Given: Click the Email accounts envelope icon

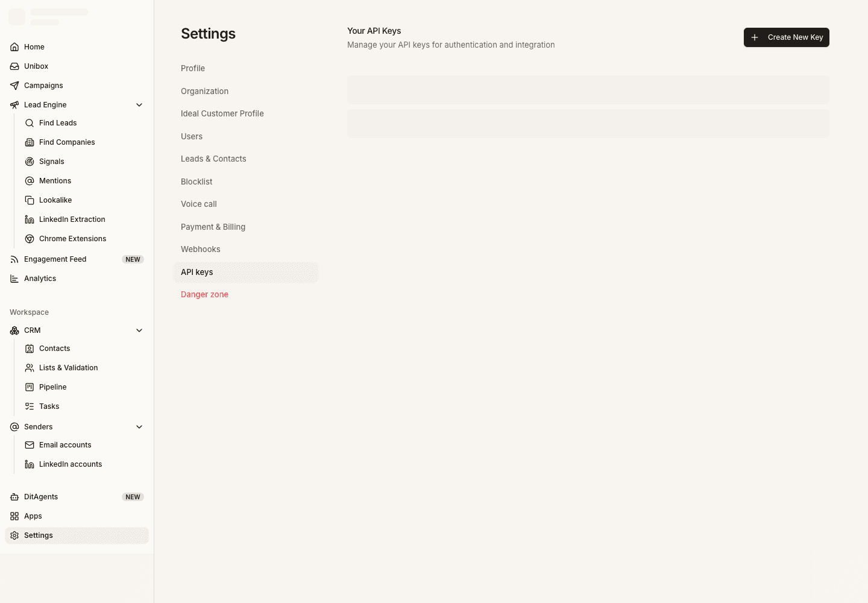Looking at the screenshot, I should click(30, 445).
